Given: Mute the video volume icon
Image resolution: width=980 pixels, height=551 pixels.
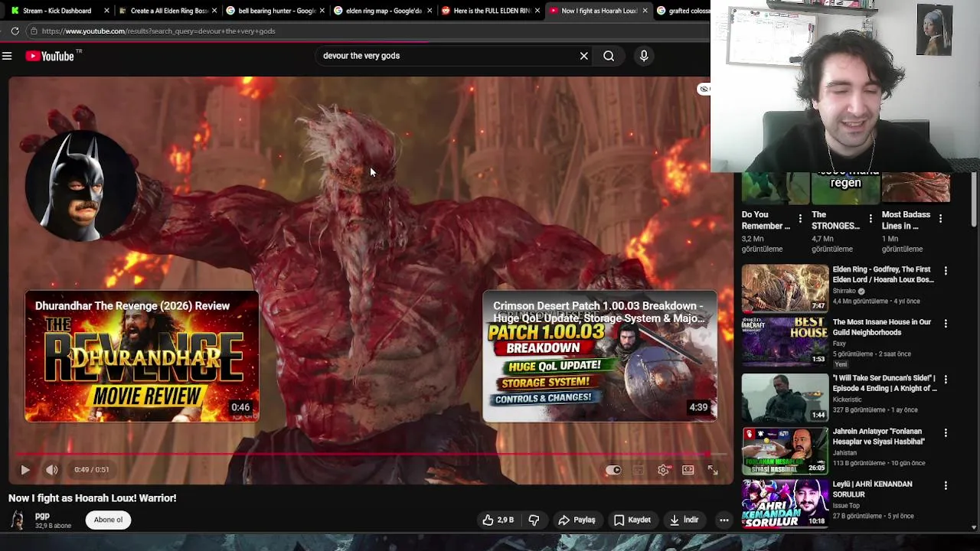Looking at the screenshot, I should pyautogui.click(x=51, y=470).
